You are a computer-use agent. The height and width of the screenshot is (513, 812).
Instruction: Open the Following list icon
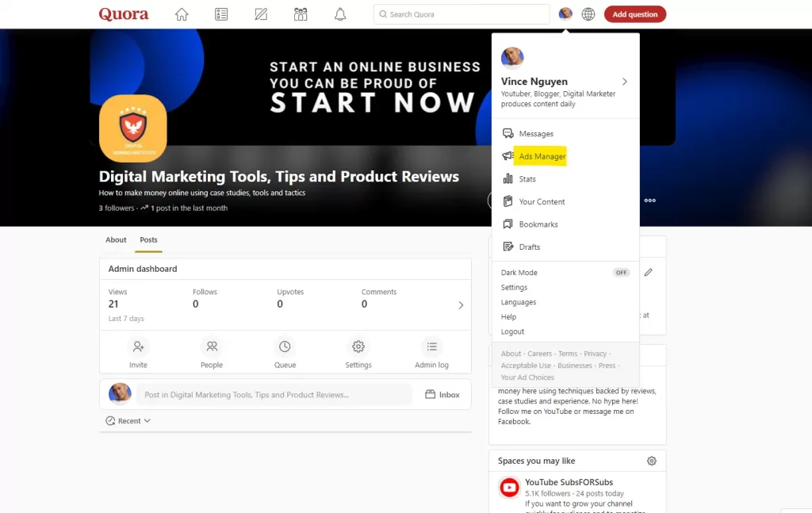[x=221, y=14]
